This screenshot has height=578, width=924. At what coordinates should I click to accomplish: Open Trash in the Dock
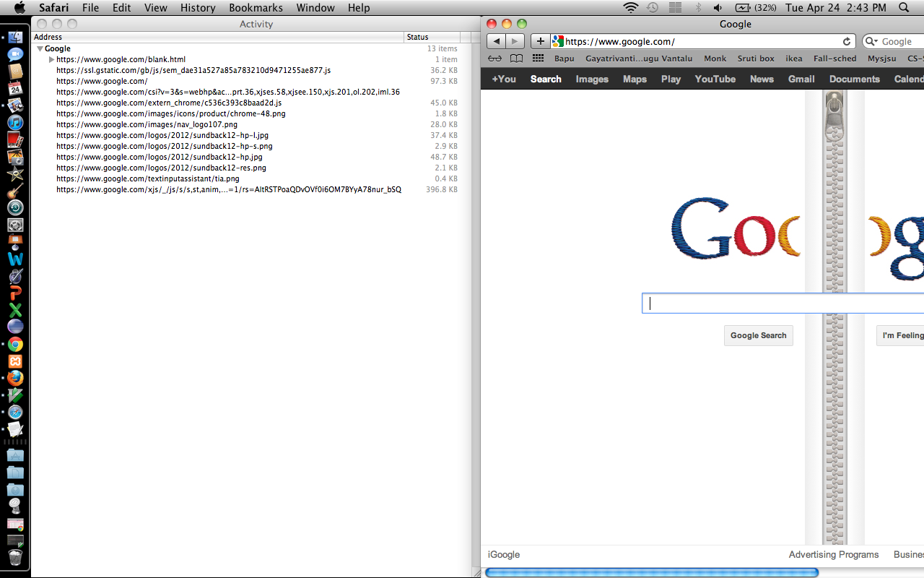pos(15,557)
